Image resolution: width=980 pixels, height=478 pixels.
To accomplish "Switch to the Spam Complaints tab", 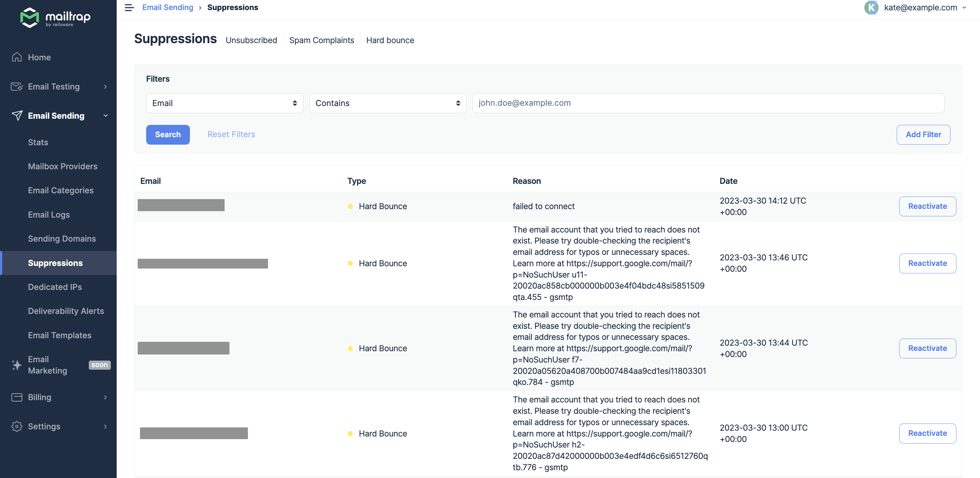I will pos(321,40).
